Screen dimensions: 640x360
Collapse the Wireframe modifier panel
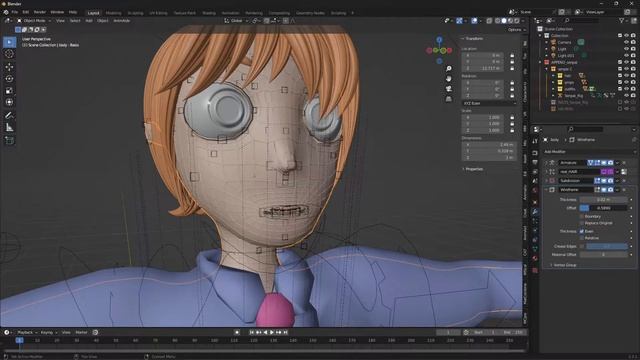click(547, 189)
